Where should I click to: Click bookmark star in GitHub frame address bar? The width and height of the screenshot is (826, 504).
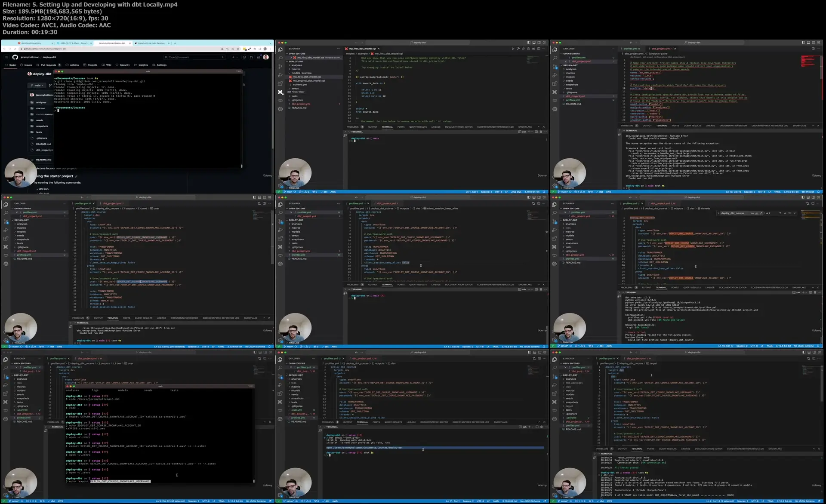click(x=238, y=49)
